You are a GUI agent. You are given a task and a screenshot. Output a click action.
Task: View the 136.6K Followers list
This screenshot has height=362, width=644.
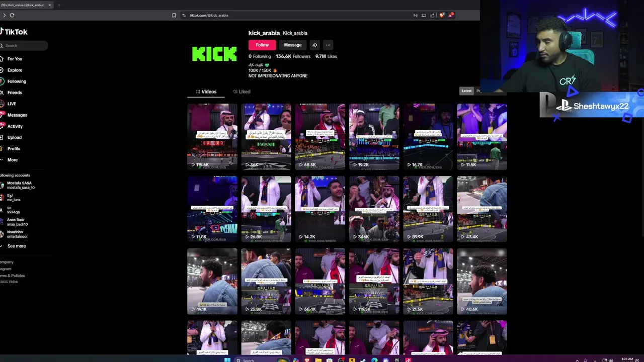(293, 56)
